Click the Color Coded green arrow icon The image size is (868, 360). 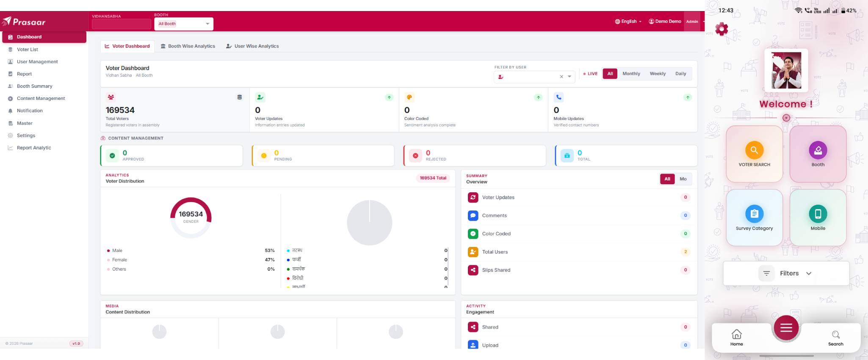click(x=538, y=97)
